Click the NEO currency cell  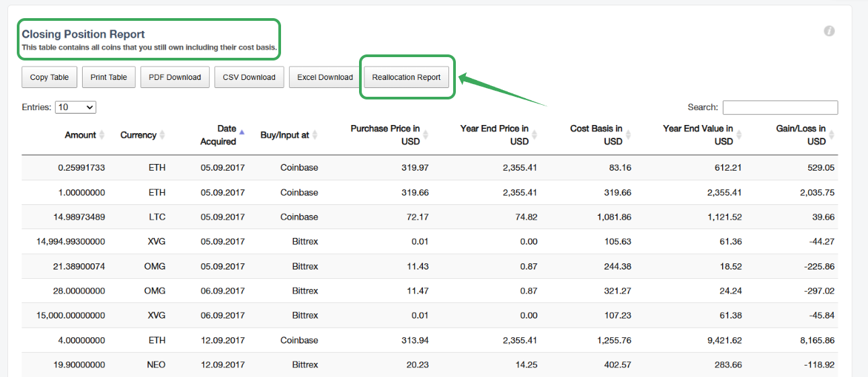click(156, 365)
